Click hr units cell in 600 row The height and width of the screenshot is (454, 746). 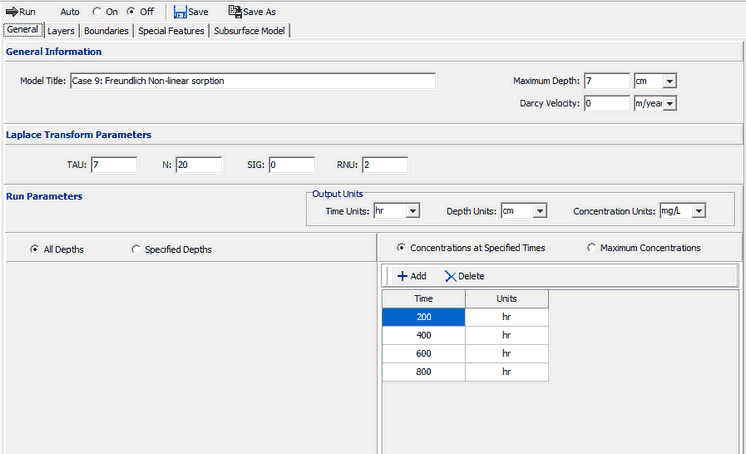point(507,354)
